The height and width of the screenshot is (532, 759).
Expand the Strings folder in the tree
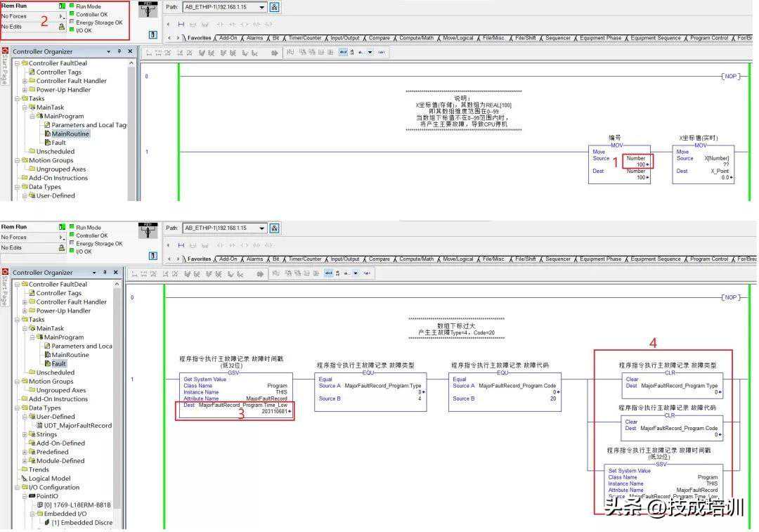click(x=24, y=434)
